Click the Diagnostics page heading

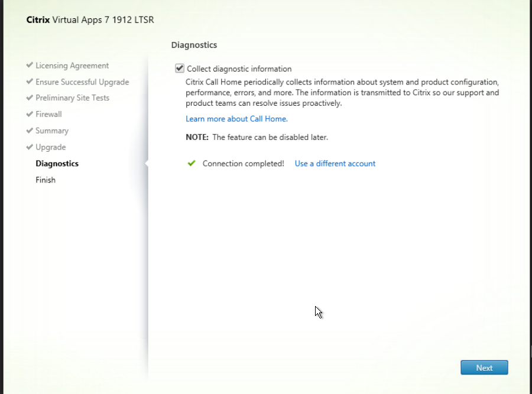pyautogui.click(x=194, y=45)
